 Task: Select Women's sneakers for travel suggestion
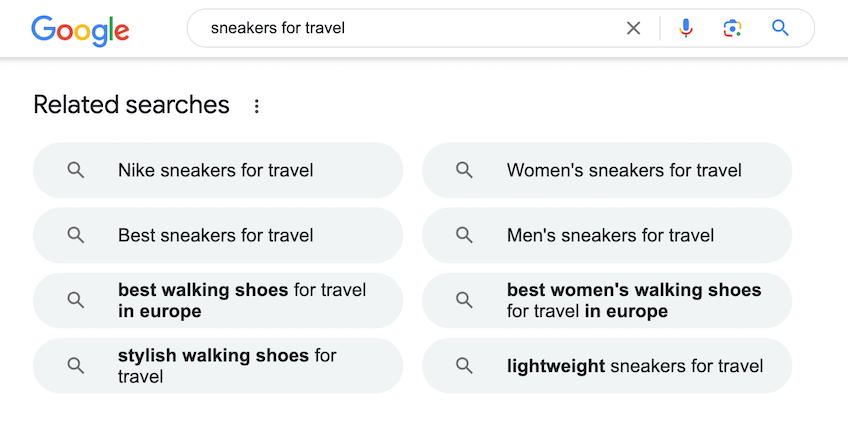click(x=607, y=170)
